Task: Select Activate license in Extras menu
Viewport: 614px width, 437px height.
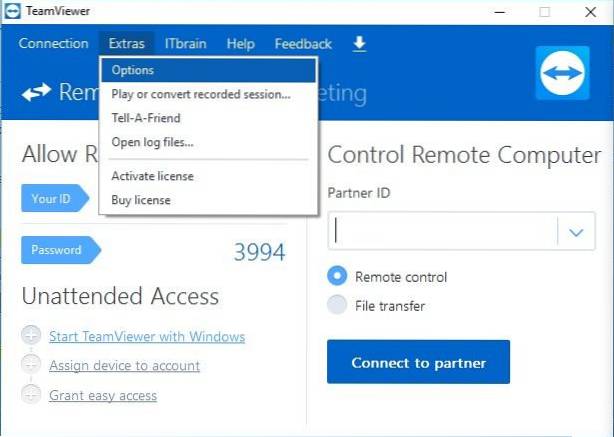Action: coord(152,176)
